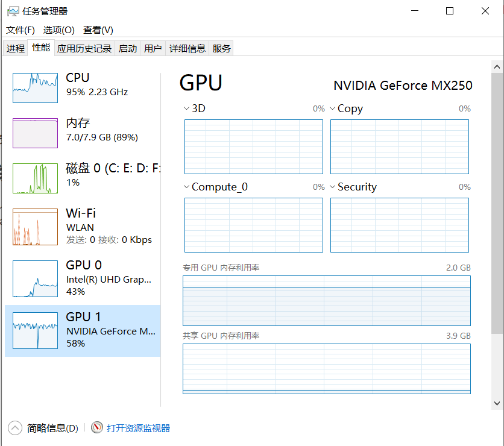Click the 7.0/7.9 GB (89%) memory text
504x446 pixels.
(102, 137)
